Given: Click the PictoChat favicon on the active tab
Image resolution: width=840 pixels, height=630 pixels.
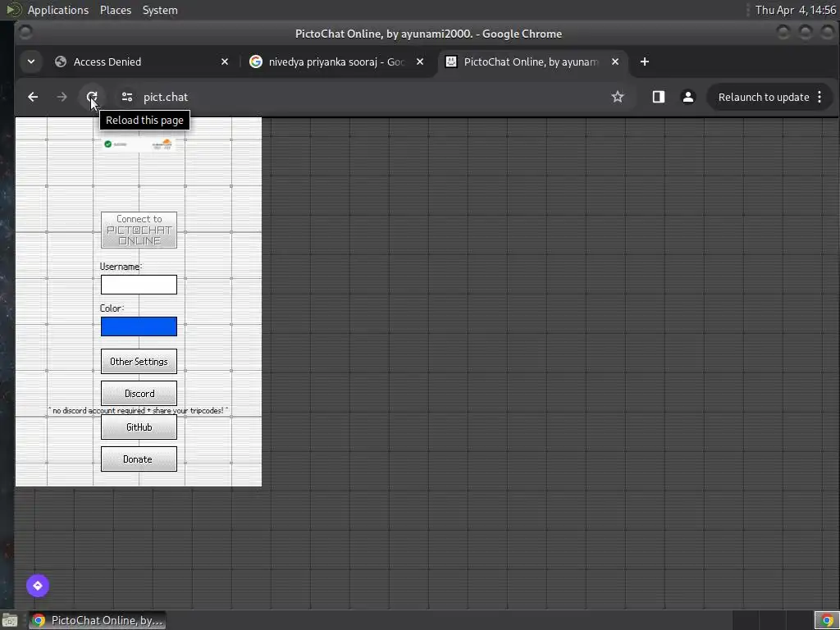Looking at the screenshot, I should [x=451, y=62].
